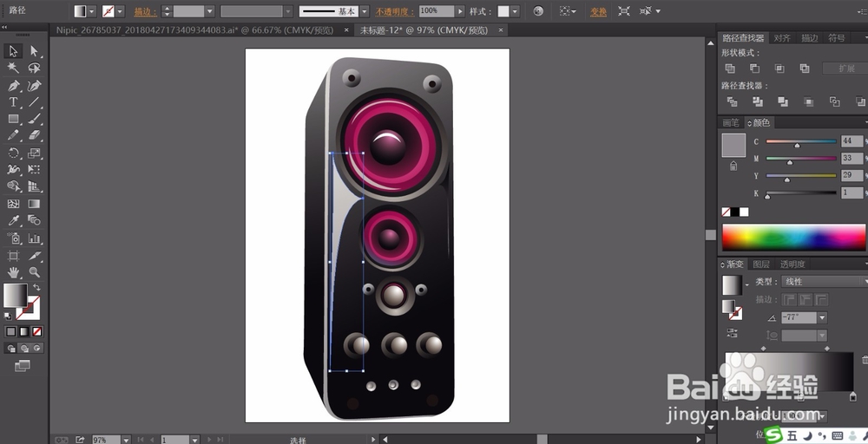This screenshot has width=868, height=444.
Task: Open the gradient 类型 线性 dropdown
Action: [825, 282]
